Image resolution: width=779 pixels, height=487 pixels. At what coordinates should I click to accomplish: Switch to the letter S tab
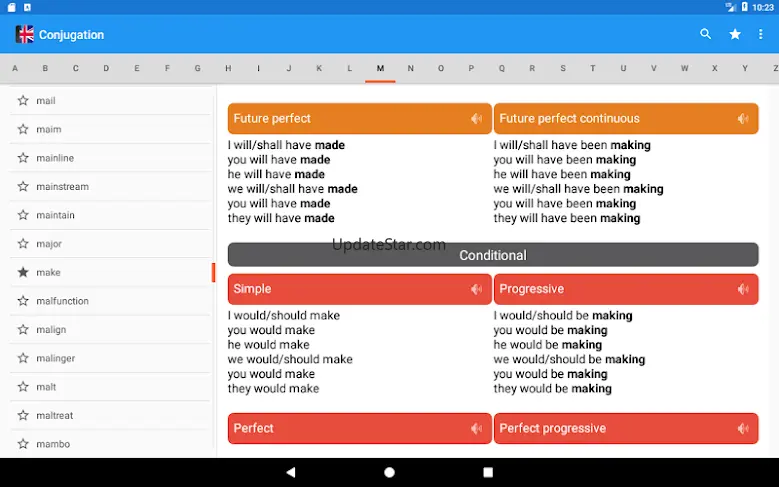tap(562, 68)
